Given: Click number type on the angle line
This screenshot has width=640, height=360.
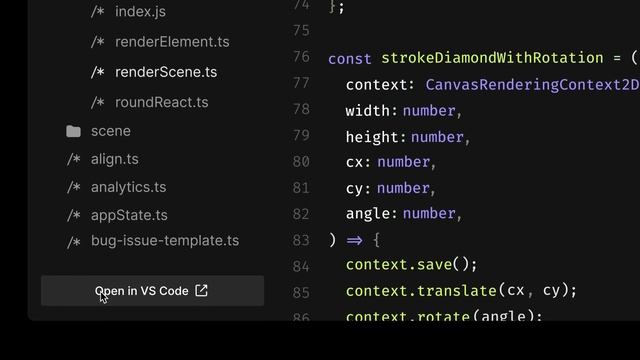Looking at the screenshot, I should (429, 213).
